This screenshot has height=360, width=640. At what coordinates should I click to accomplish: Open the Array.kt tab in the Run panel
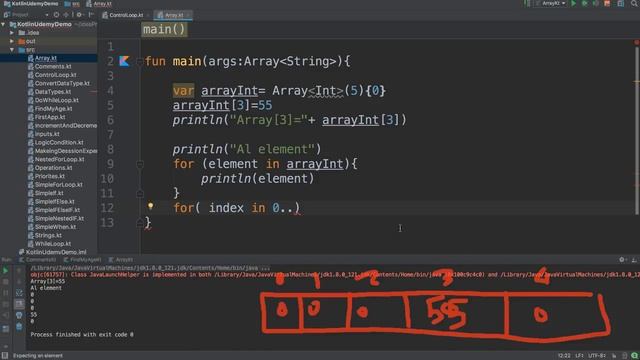(121, 260)
